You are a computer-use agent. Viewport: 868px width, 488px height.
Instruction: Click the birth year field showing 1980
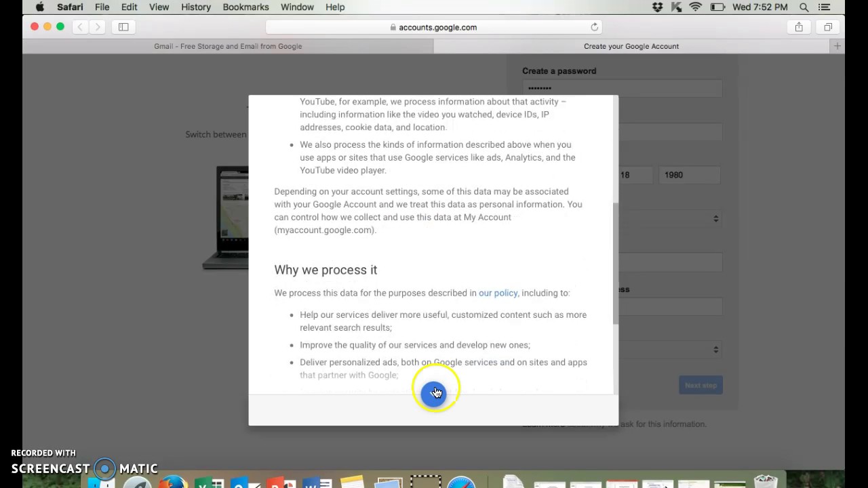click(x=691, y=175)
